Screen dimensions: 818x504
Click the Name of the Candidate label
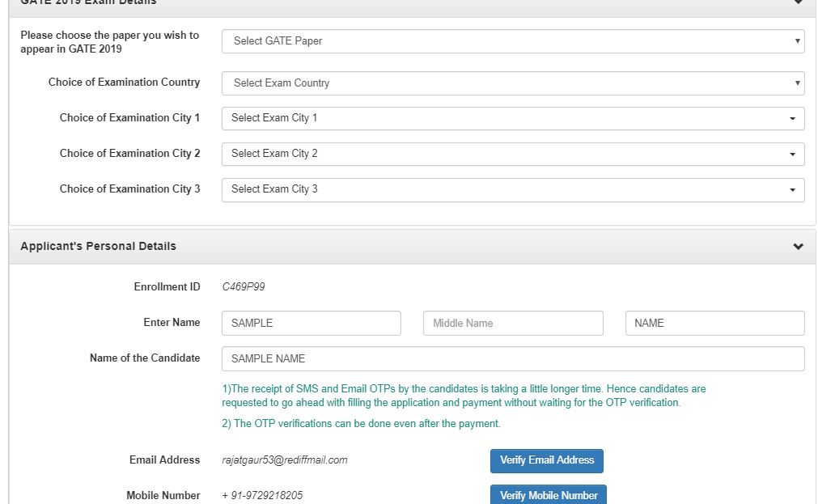(x=145, y=358)
